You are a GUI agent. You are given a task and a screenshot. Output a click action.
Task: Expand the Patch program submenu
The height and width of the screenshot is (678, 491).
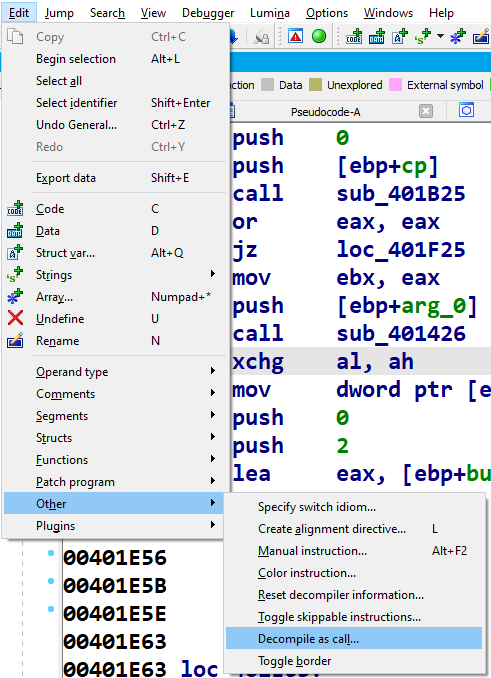coord(212,481)
